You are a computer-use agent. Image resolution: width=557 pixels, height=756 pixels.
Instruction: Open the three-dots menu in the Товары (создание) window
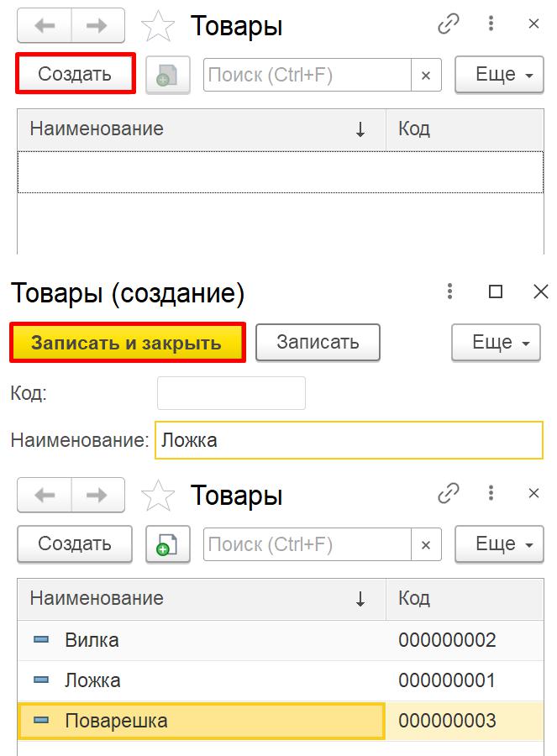(450, 292)
